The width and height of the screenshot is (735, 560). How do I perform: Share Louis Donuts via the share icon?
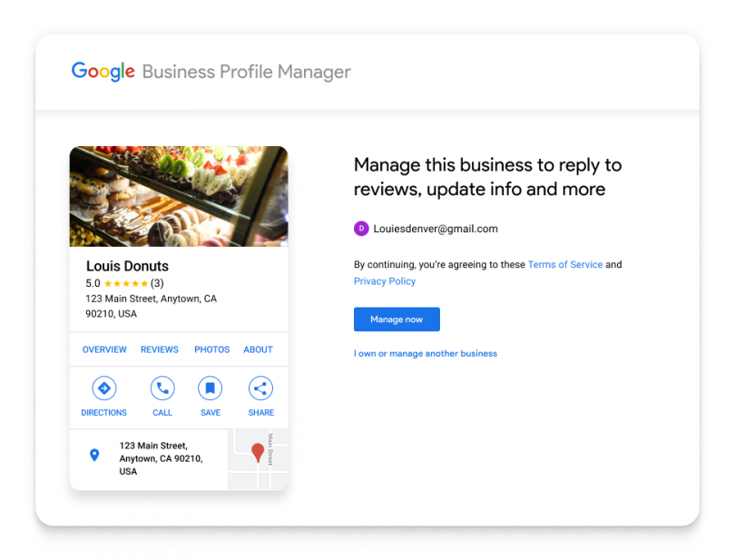pyautogui.click(x=260, y=388)
